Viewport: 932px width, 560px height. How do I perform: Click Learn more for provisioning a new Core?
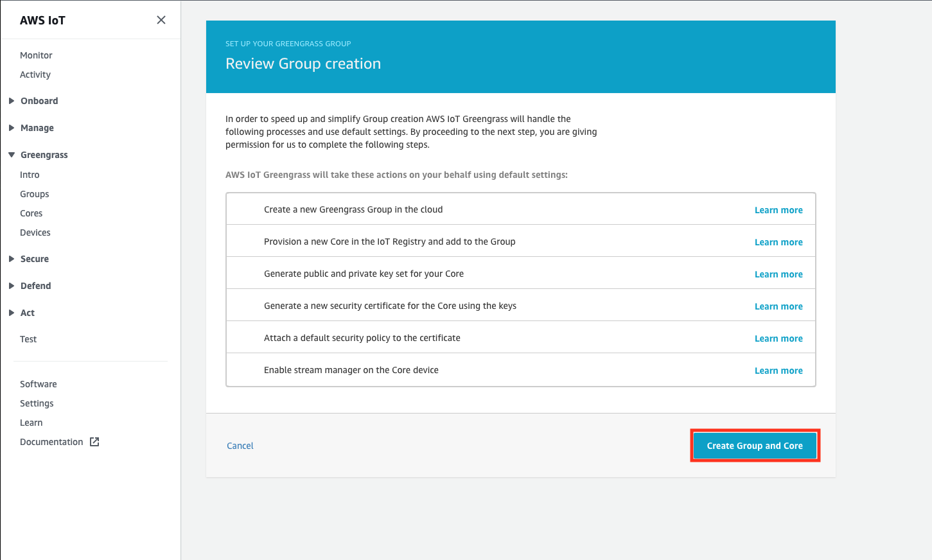coord(778,242)
